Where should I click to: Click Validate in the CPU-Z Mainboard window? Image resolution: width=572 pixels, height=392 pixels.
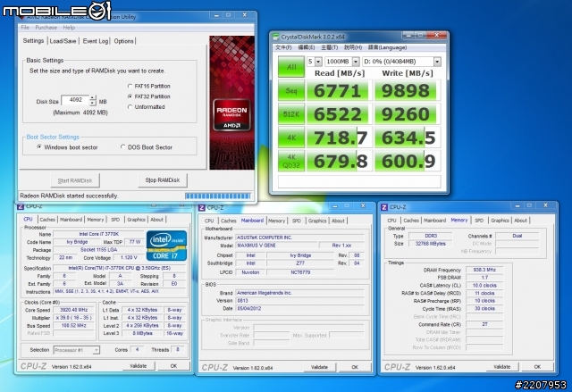[x=319, y=367]
